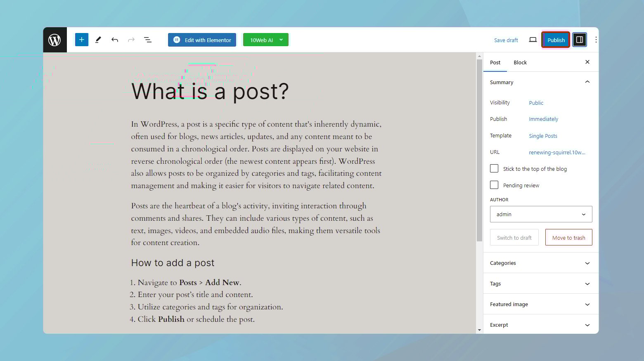Click the WordPress logo icon
The height and width of the screenshot is (361, 644).
tap(55, 40)
